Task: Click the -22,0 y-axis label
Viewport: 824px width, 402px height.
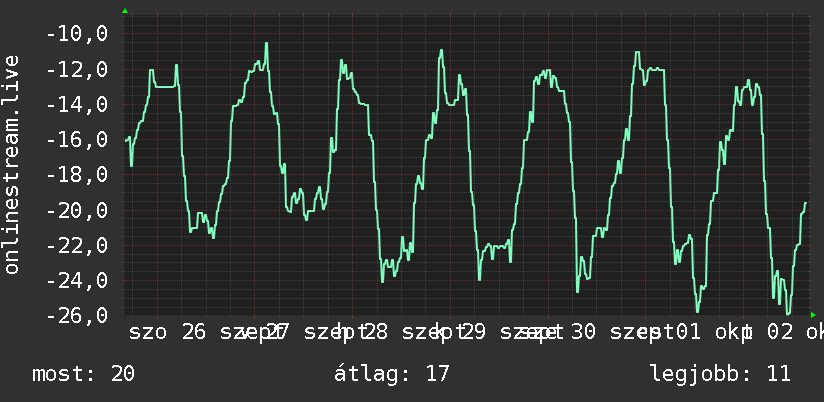Action: [77, 245]
